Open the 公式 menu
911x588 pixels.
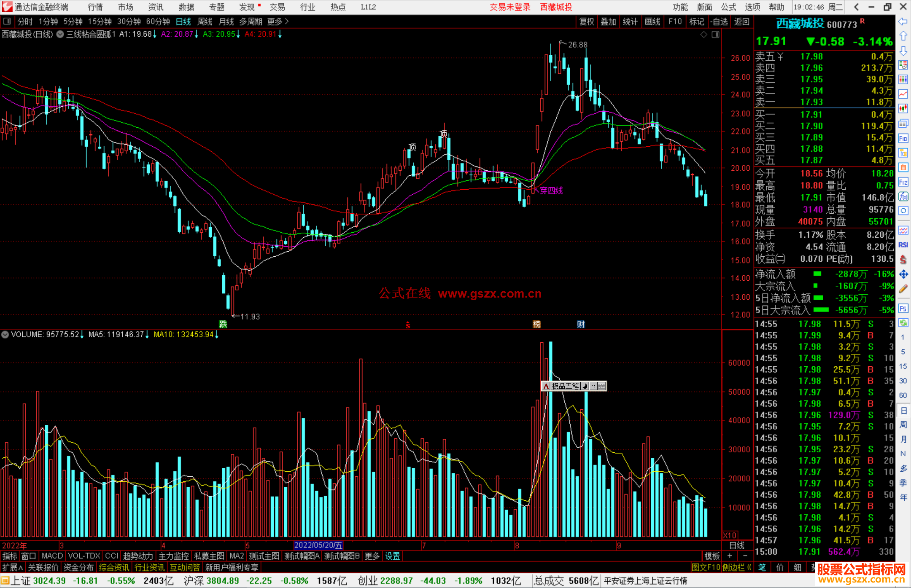point(728,7)
